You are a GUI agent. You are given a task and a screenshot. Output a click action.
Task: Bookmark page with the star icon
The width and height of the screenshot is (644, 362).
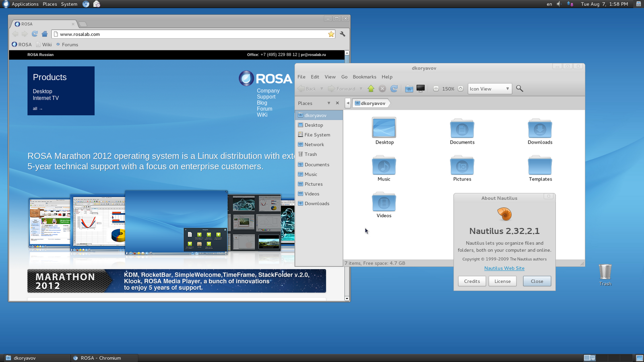point(331,34)
